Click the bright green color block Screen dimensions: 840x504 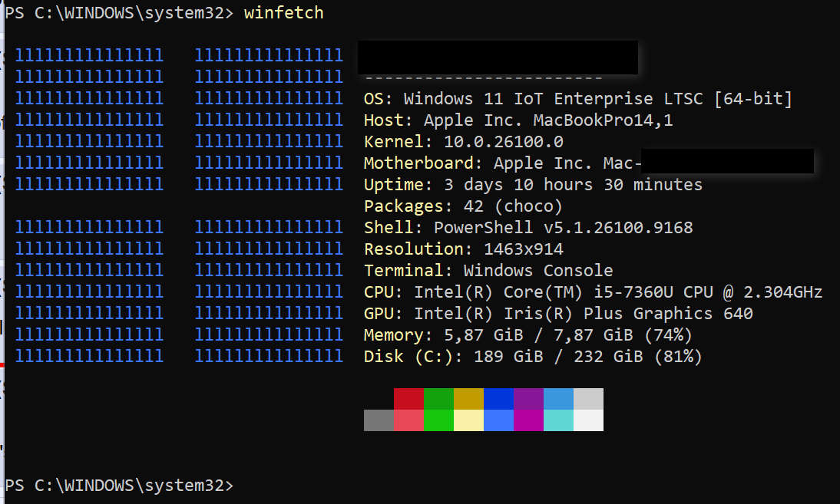tap(438, 420)
